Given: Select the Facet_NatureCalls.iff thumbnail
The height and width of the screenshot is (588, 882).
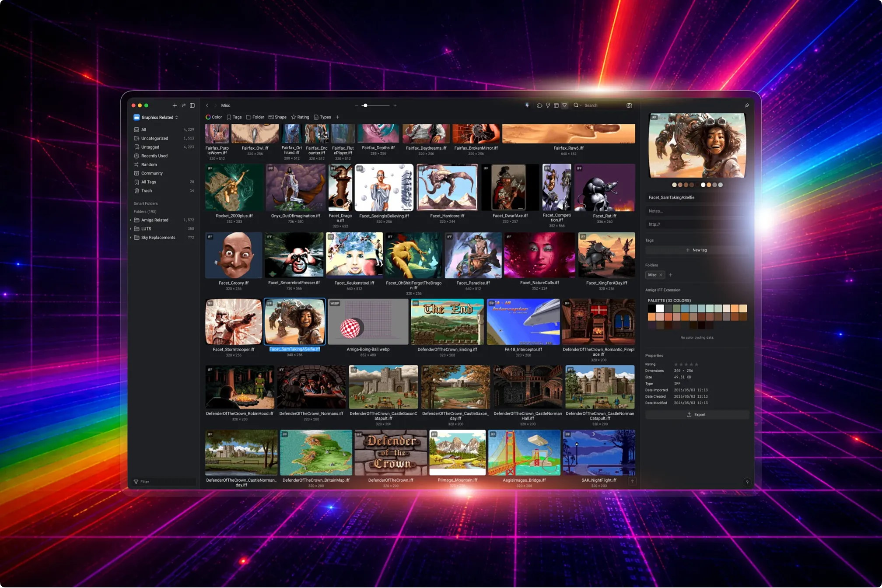Looking at the screenshot, I should coord(539,255).
